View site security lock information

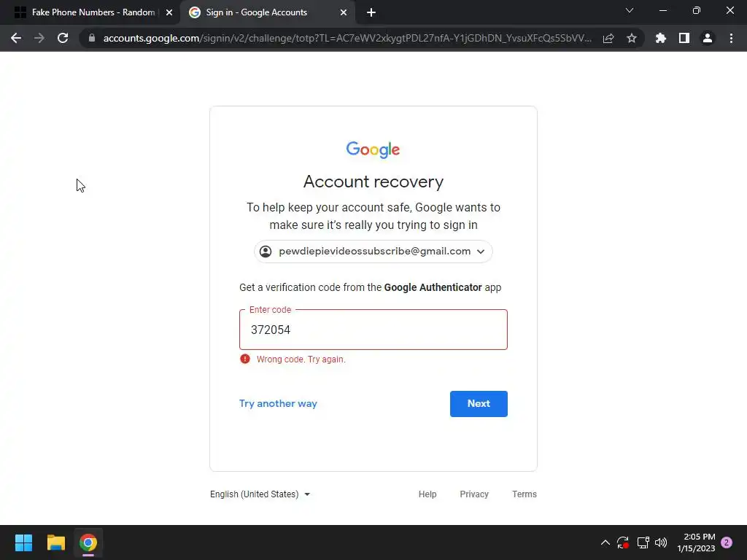point(92,38)
